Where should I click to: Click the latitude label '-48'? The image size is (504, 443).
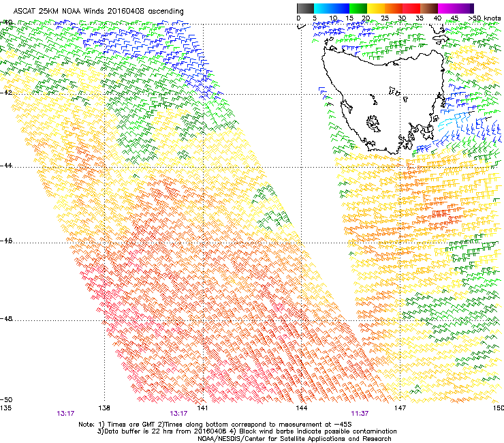click(x=6, y=318)
